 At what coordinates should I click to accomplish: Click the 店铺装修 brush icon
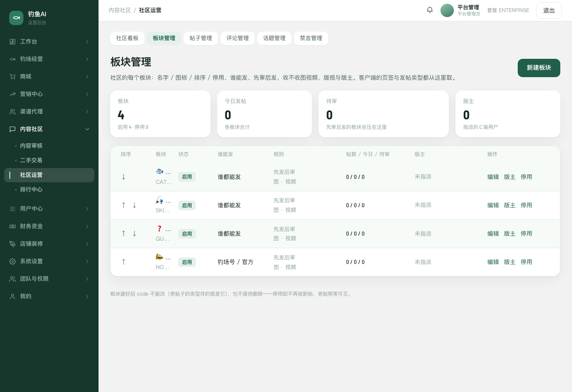click(x=13, y=244)
